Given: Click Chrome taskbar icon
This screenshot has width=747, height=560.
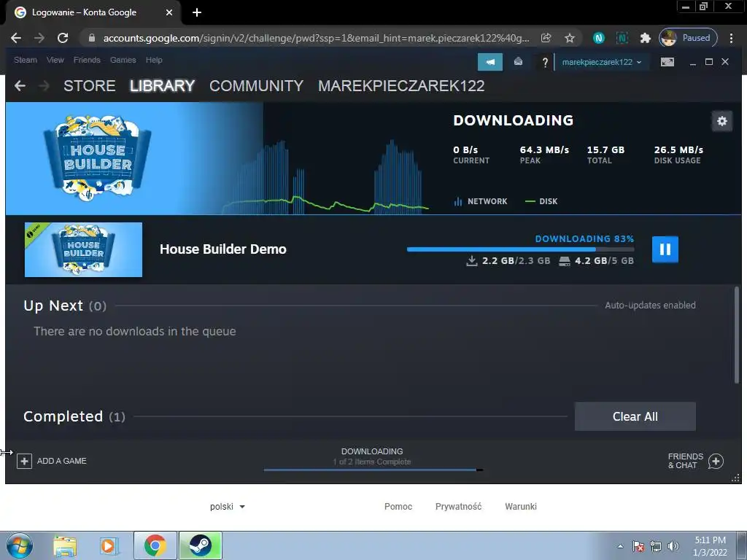Looking at the screenshot, I should [155, 545].
